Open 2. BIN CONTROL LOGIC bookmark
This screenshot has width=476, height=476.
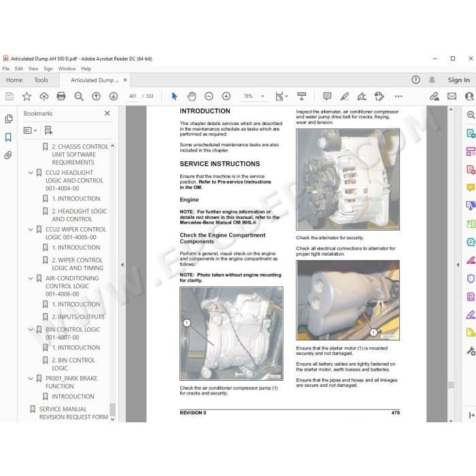click(x=73, y=364)
